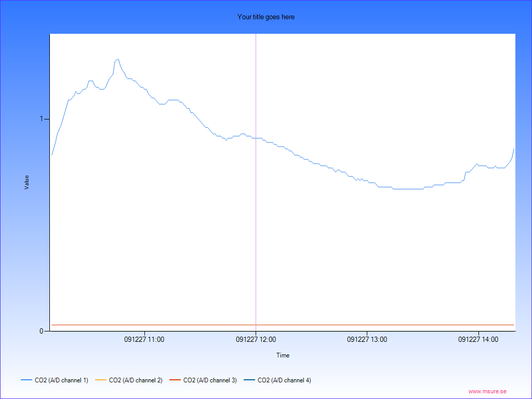This screenshot has height=399, width=532.
Task: Open the www.msure.se link
Action: [487, 391]
